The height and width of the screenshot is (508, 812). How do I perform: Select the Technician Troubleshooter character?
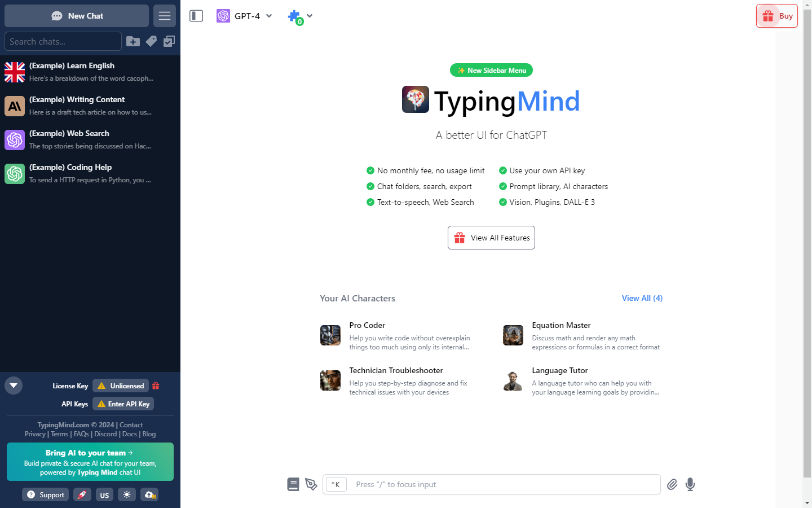(x=400, y=381)
